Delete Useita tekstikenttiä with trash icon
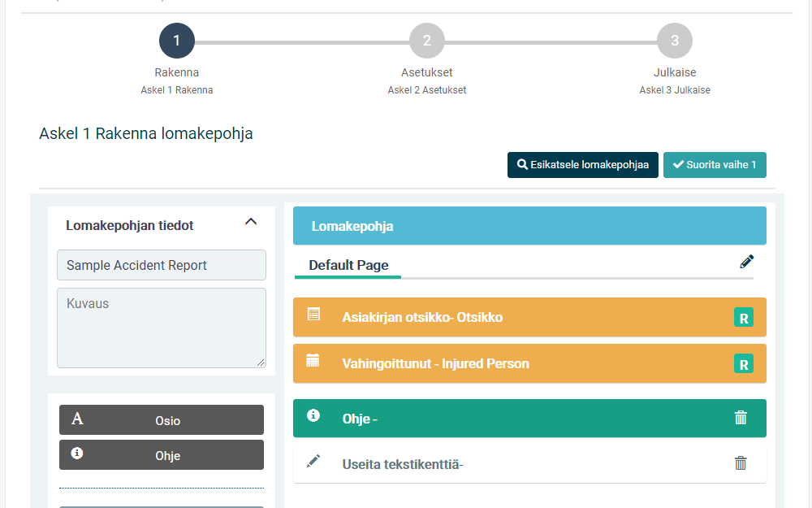 click(x=741, y=463)
